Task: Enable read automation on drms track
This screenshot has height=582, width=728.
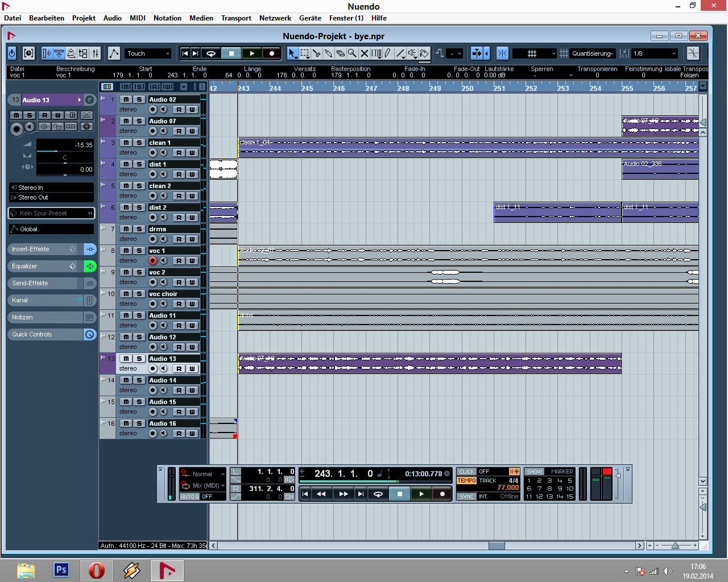Action: [x=179, y=239]
